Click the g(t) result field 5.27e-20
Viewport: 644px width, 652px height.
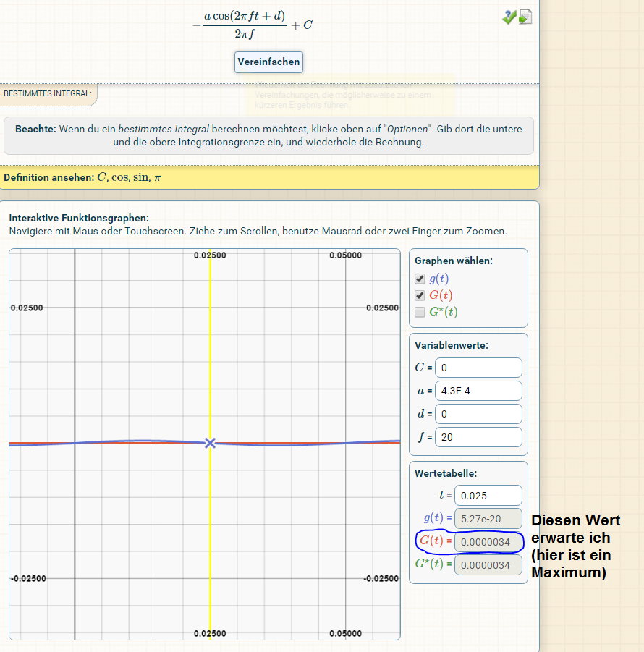(x=488, y=518)
